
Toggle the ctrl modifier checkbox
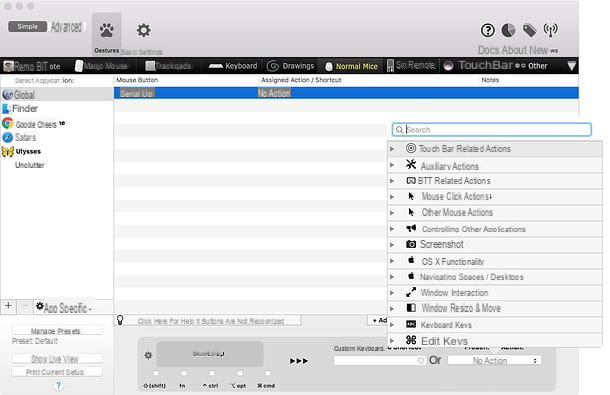click(212, 373)
